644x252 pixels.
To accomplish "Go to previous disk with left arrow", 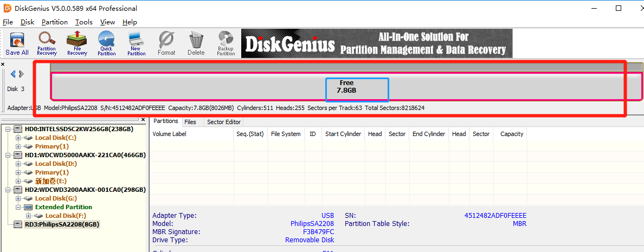I will [12, 74].
